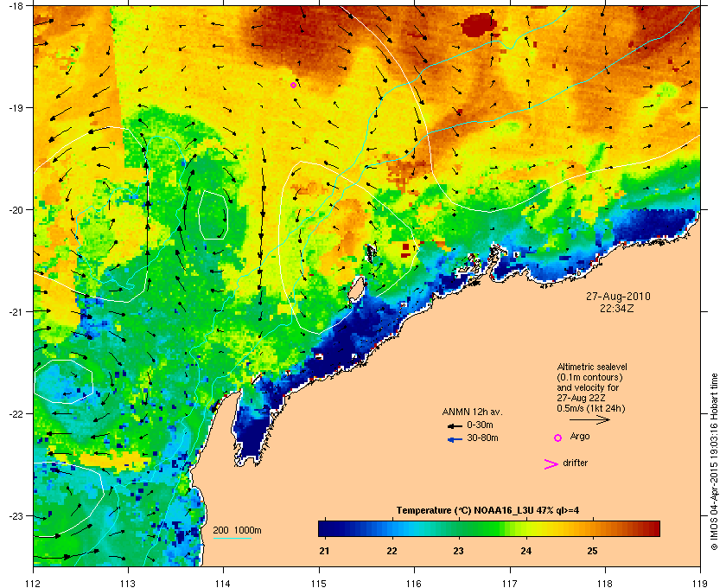
Task: Click the longitude label 112
Action: (x=34, y=583)
